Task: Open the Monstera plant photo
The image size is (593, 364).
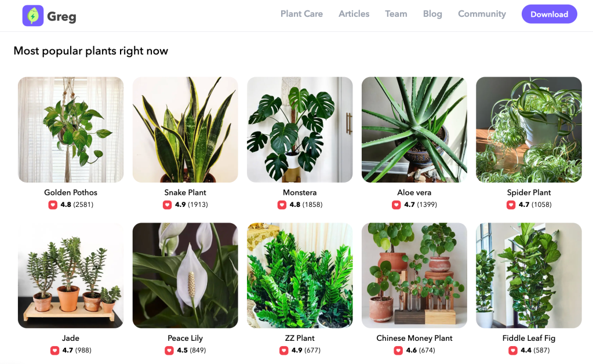Action: coord(300,130)
